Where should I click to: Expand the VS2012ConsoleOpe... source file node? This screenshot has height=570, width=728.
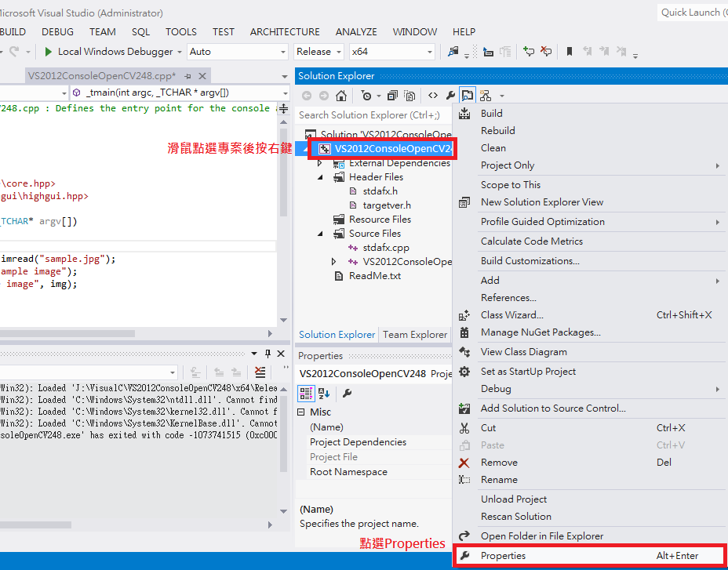334,262
